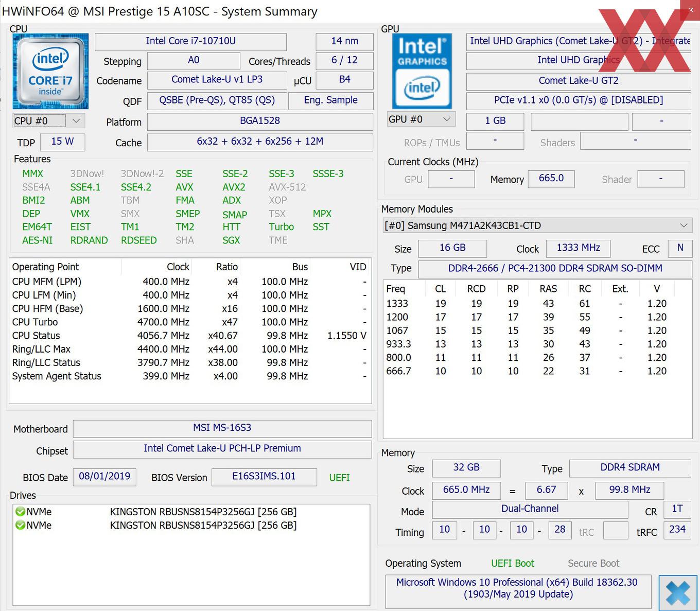This screenshot has height=611, width=700.
Task: Click green check icon of second NVMe drive
Action: coord(20,525)
